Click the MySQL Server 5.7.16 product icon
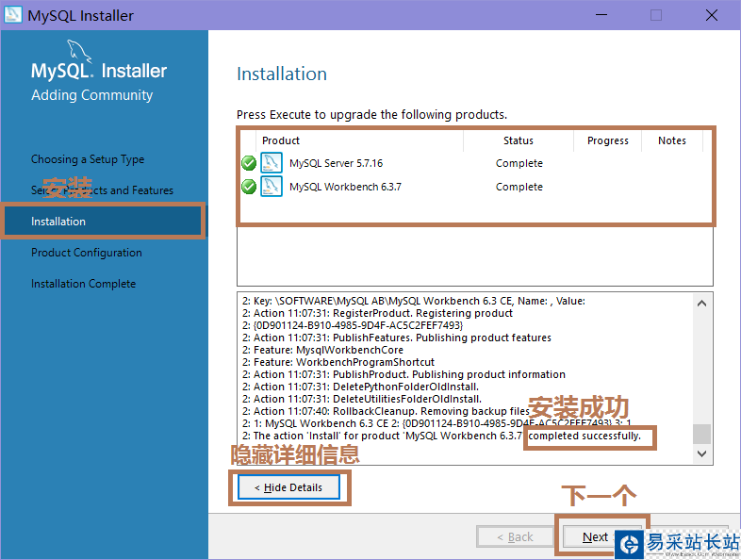 tap(272, 162)
